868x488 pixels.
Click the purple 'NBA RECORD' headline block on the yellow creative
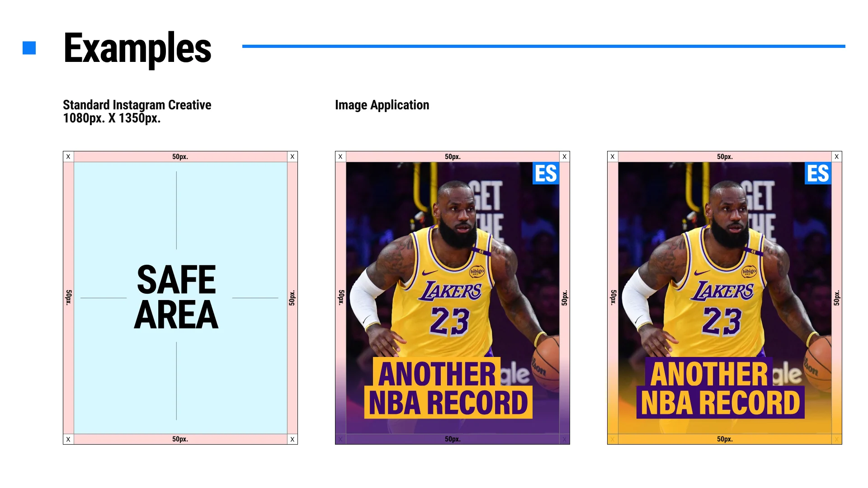[x=721, y=402]
